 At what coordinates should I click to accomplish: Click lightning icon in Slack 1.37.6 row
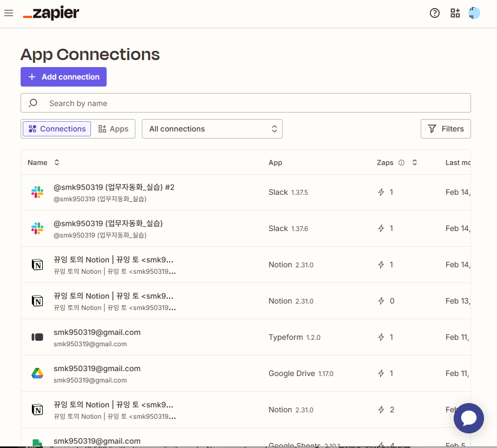pos(381,228)
